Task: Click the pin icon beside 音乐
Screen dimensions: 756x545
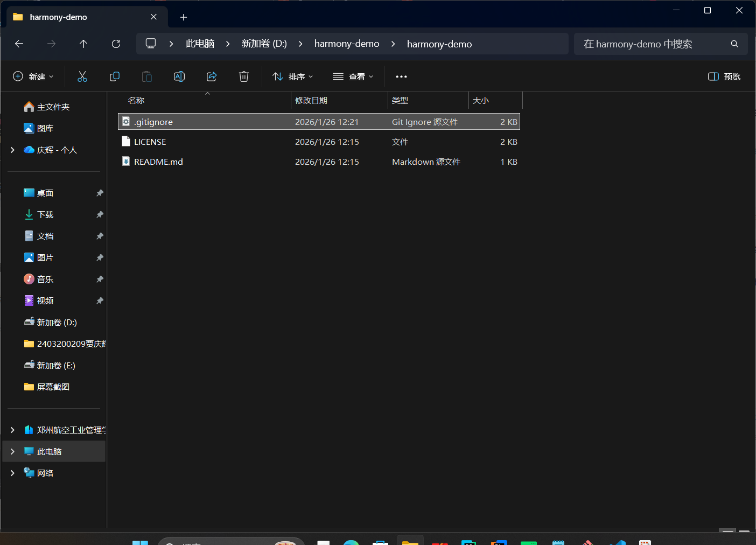Action: [x=100, y=279]
